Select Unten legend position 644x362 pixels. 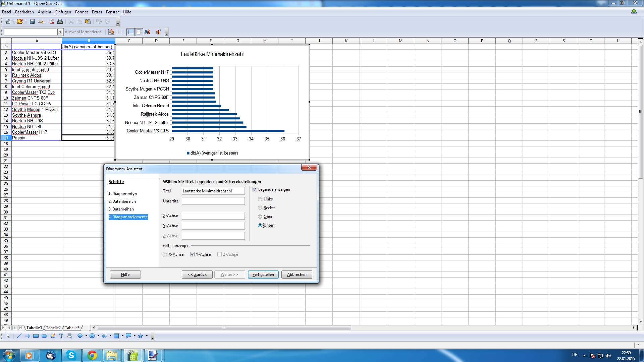[260, 225]
